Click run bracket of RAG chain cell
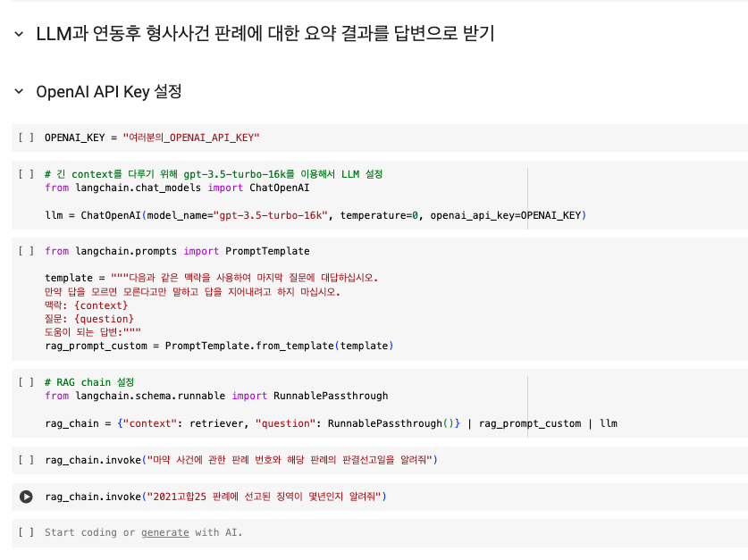The image size is (748, 560). pyautogui.click(x=26, y=381)
